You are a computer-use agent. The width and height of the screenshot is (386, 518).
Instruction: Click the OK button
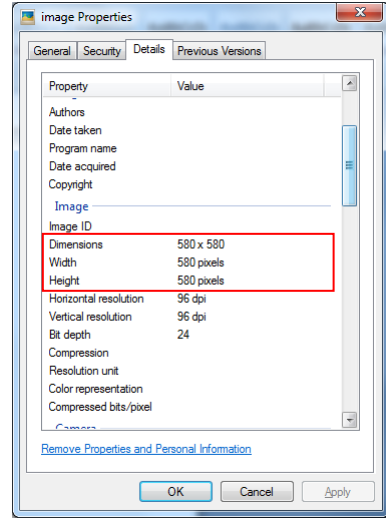click(x=176, y=491)
